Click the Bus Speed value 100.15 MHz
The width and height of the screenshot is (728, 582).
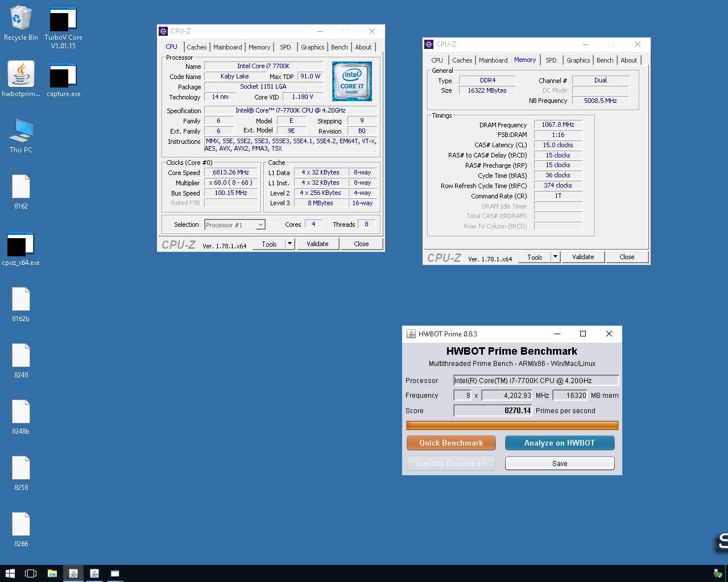point(231,193)
